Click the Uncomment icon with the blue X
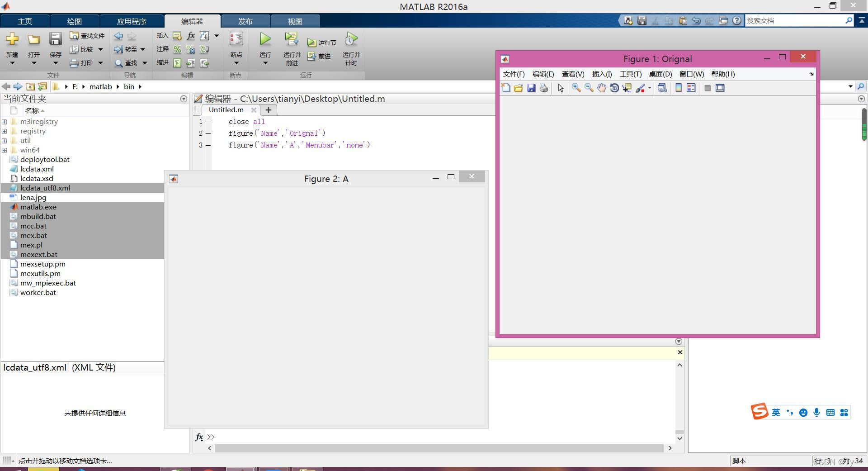 tap(191, 49)
